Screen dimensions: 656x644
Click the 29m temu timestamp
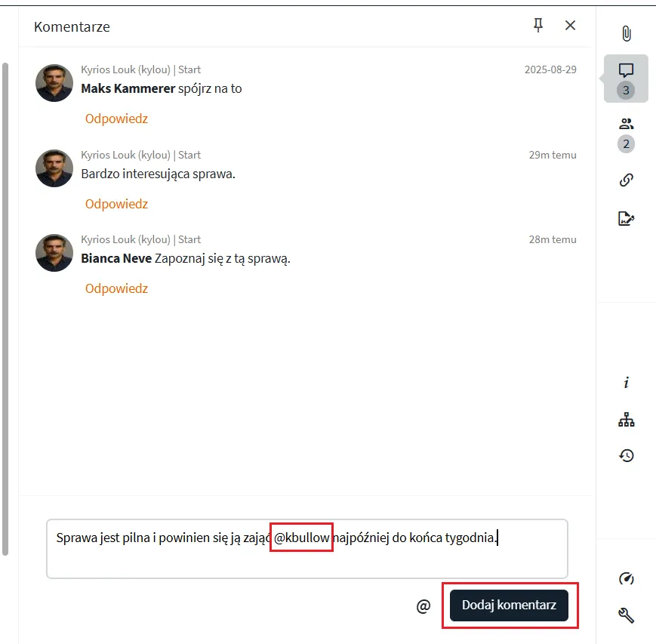coord(553,155)
